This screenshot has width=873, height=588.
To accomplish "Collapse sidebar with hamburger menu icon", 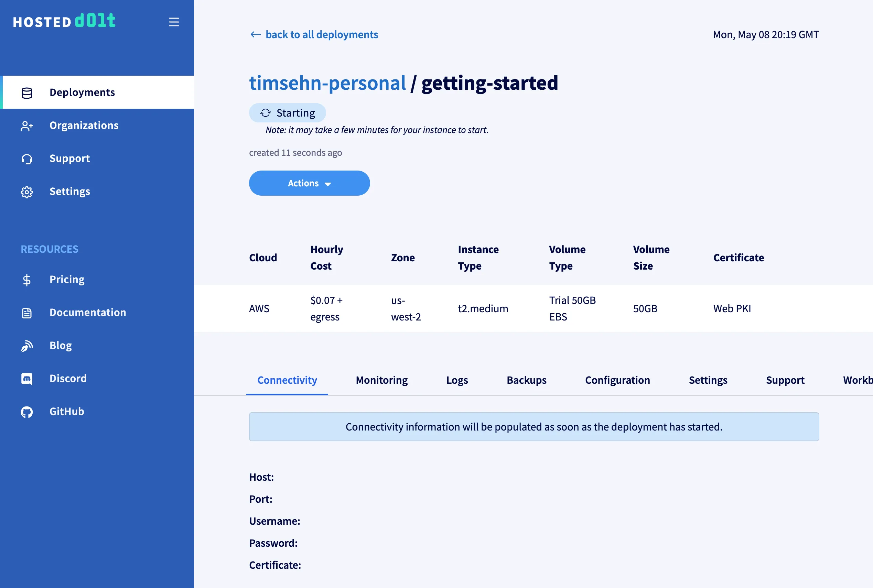I will click(174, 22).
